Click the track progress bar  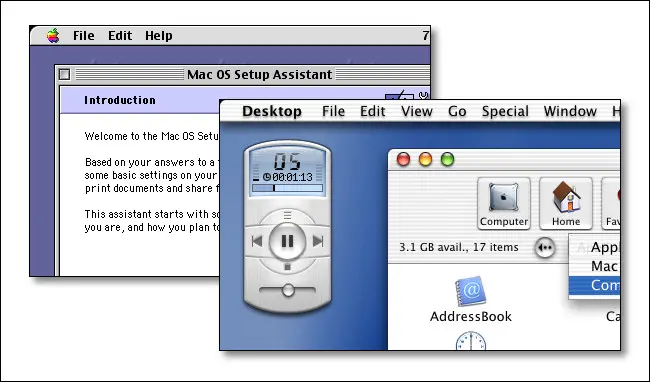coord(287,188)
